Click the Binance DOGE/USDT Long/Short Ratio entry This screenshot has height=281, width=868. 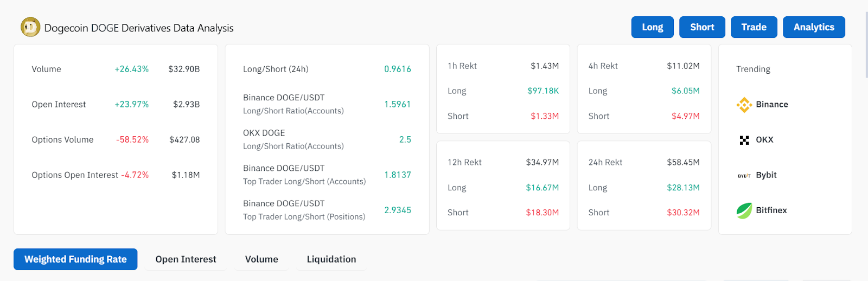tap(293, 104)
